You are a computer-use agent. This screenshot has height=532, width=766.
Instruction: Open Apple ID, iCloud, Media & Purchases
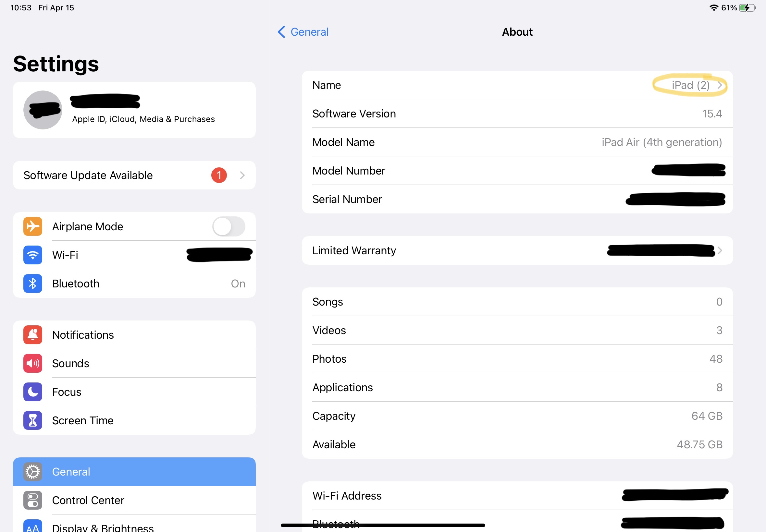(x=143, y=119)
